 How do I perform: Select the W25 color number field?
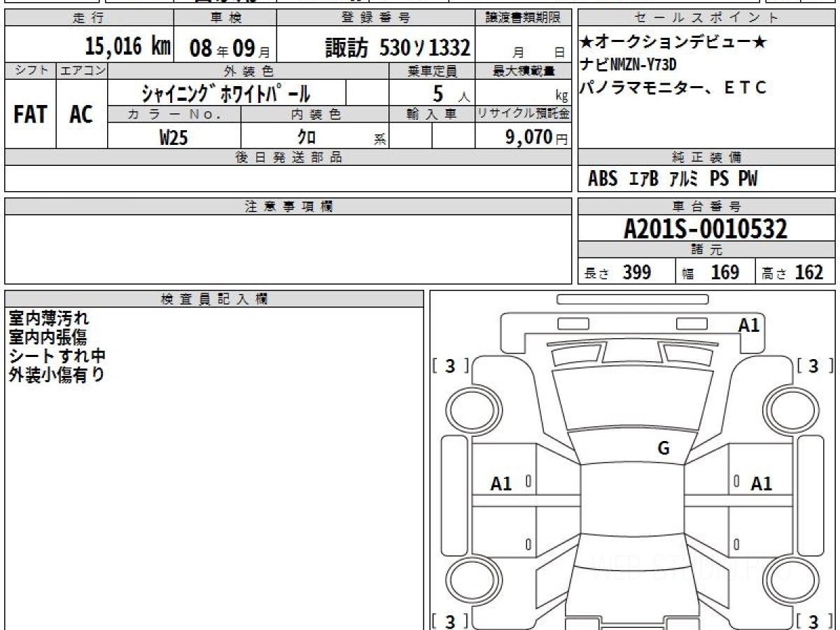[174, 137]
